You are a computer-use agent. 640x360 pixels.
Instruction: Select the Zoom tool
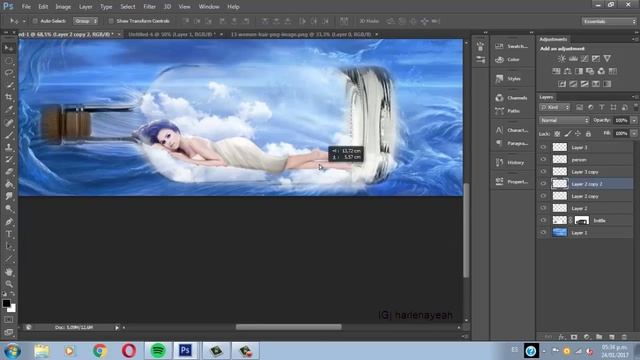click(x=9, y=284)
